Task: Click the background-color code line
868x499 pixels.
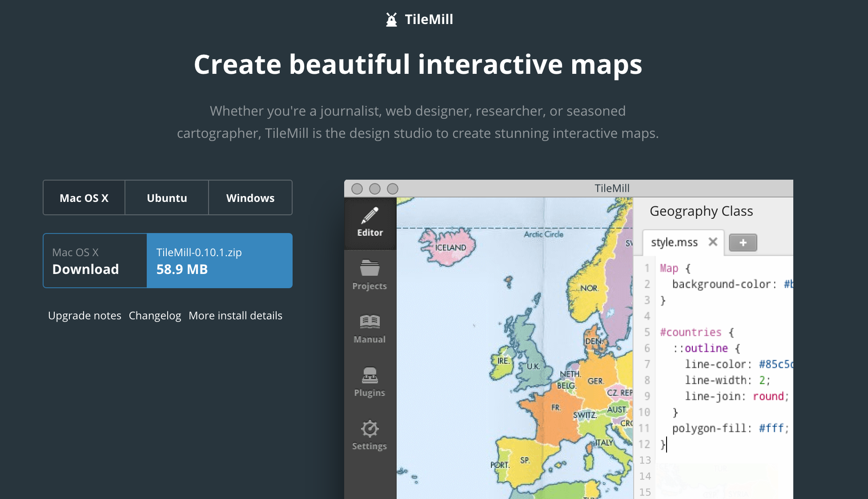Action: tap(732, 284)
